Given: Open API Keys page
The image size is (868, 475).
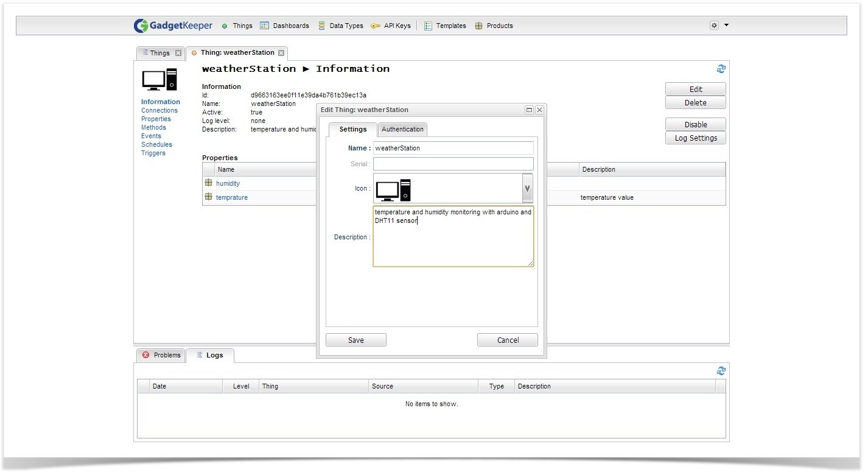Looking at the screenshot, I should click(391, 26).
